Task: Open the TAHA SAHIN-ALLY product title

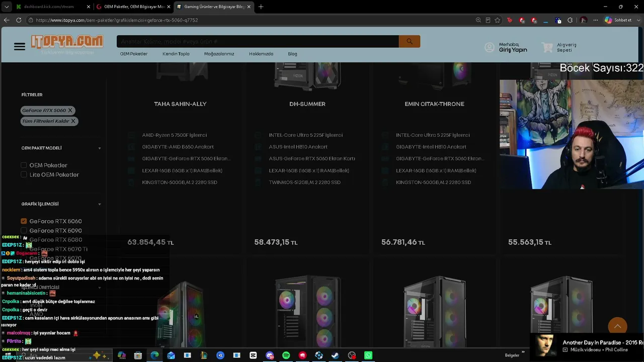Action: (180, 104)
